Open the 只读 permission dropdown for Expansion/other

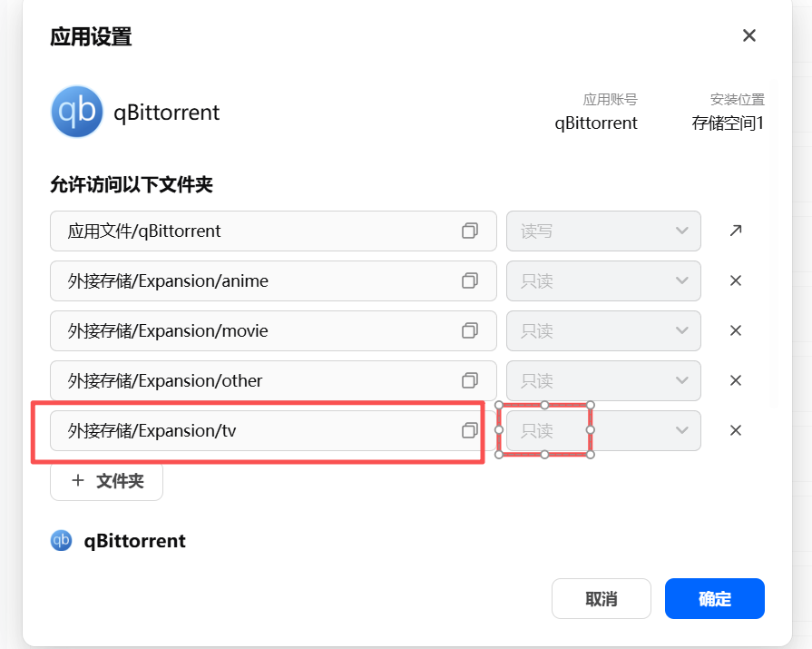pyautogui.click(x=603, y=380)
